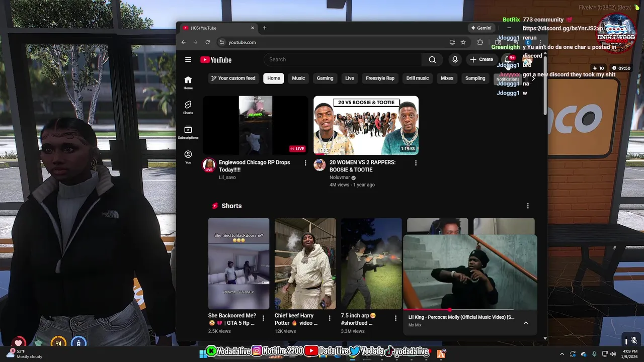Open the Shorts section three-dot menu
644x362 pixels.
click(x=528, y=206)
